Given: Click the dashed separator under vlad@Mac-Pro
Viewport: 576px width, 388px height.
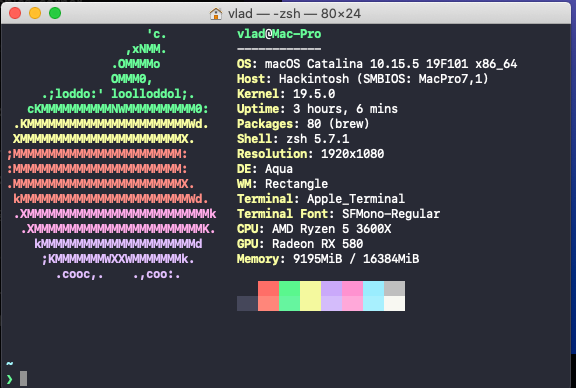Looking at the screenshot, I should pyautogui.click(x=279, y=48).
